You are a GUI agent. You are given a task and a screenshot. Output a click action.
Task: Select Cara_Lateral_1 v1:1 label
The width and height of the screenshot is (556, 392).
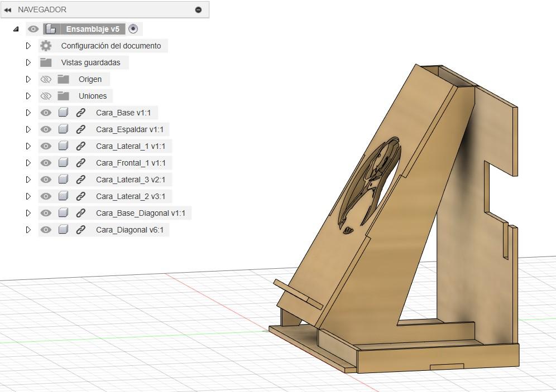pyautogui.click(x=131, y=146)
